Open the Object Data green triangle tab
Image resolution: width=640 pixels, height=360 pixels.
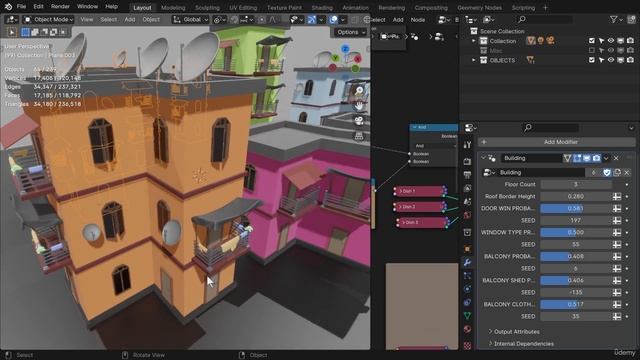(x=468, y=316)
